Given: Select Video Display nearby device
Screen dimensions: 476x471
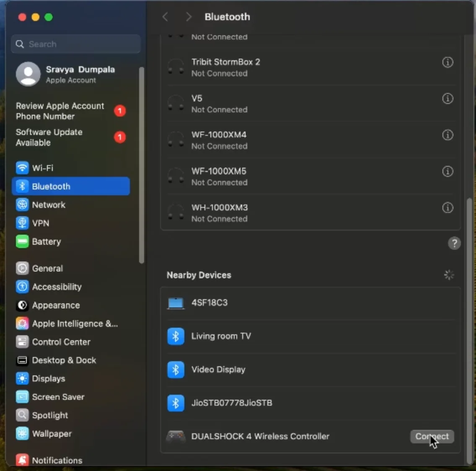Looking at the screenshot, I should coord(310,370).
